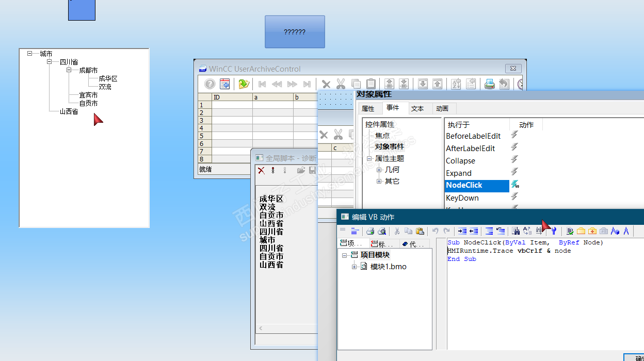The width and height of the screenshot is (644, 361).
Task: Print preview icon in VB action editor
Action: tap(382, 231)
